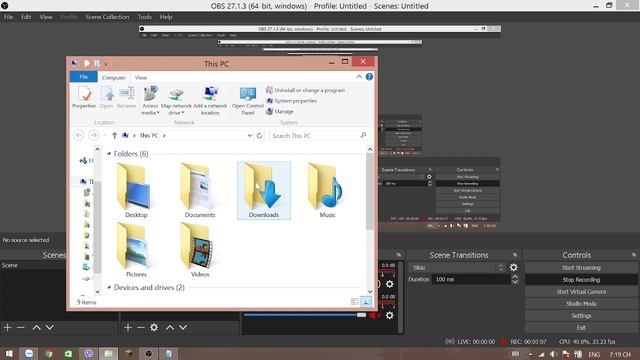640x360 pixels.
Task: Remove selected source with minus
Action: (x=141, y=327)
